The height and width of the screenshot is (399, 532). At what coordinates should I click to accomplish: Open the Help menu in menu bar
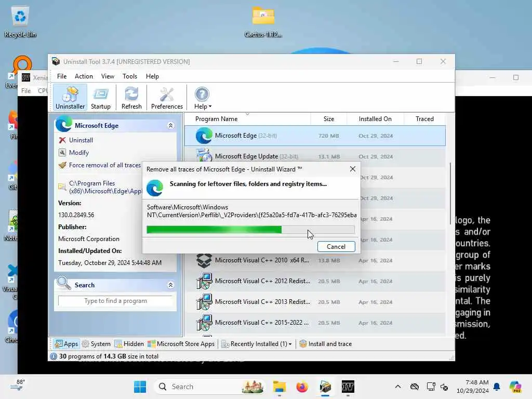point(152,76)
